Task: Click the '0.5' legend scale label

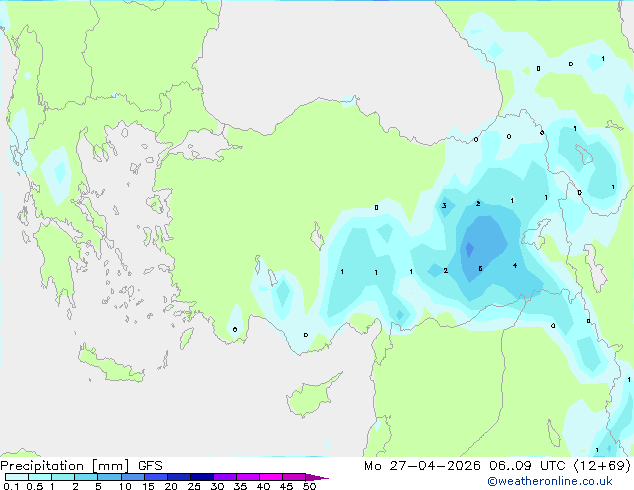Action: (35, 486)
